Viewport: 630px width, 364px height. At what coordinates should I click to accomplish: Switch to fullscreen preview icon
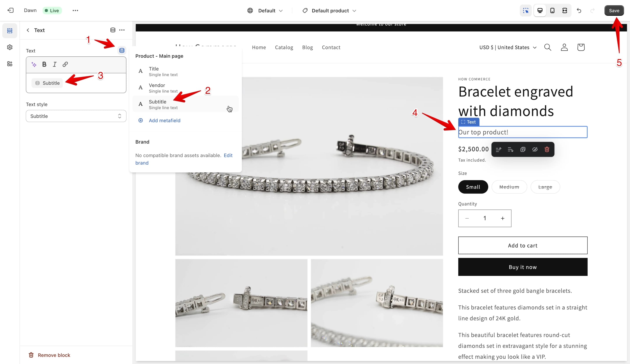tap(565, 10)
